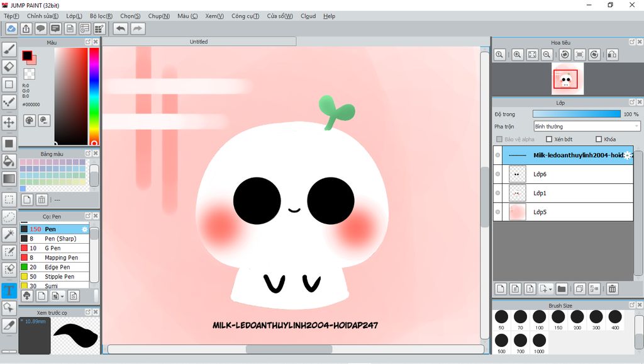Click the black foreground color swatch
Image resolution: width=644 pixels, height=364 pixels.
coord(27,55)
